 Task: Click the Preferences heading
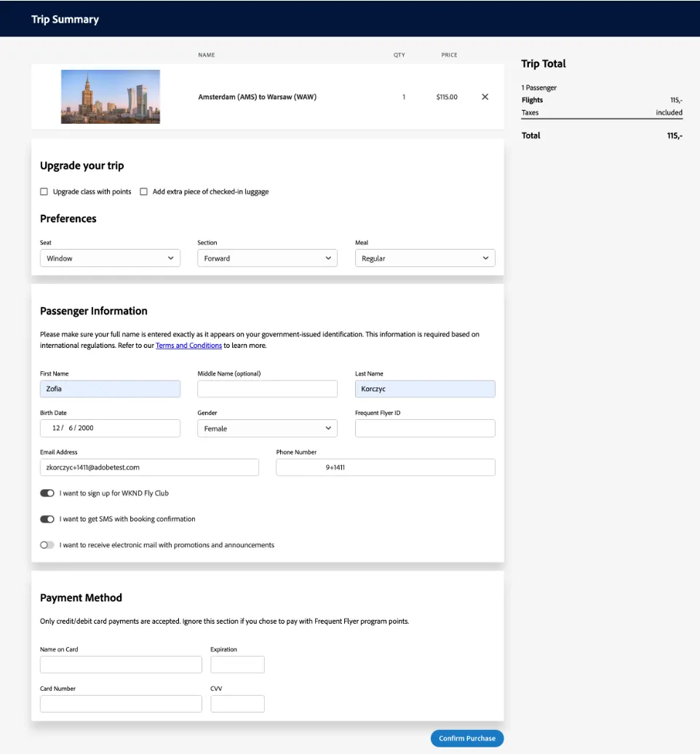click(x=68, y=218)
